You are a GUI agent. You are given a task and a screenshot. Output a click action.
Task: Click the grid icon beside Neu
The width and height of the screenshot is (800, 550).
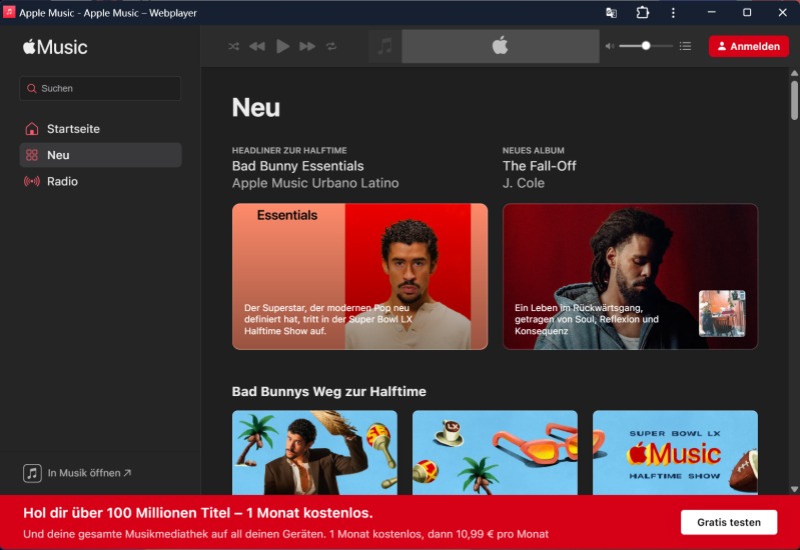pyautogui.click(x=32, y=155)
